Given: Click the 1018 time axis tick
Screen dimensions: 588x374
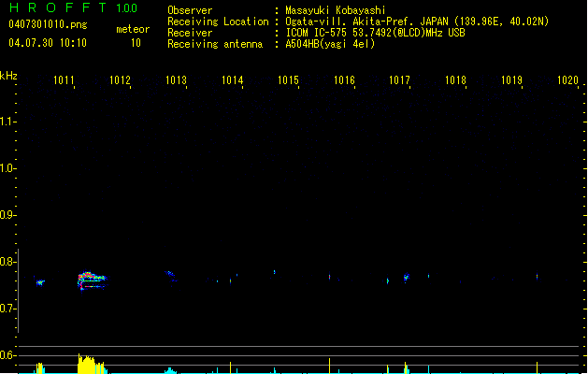Looking at the screenshot, I should tap(455, 80).
